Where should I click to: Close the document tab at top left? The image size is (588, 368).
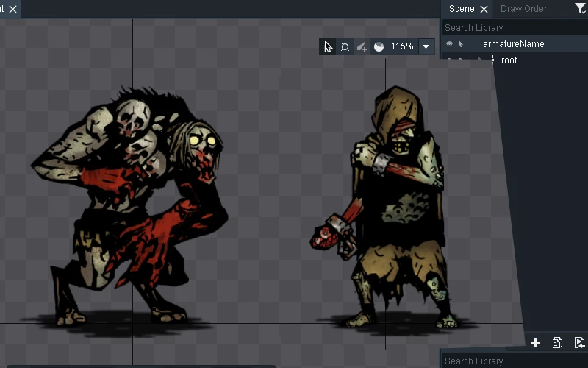click(x=12, y=9)
